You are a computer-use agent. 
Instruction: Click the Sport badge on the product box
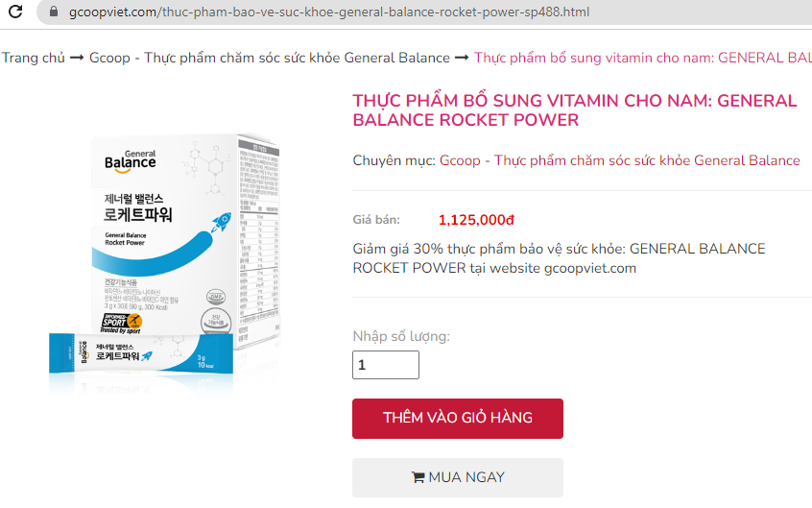click(x=121, y=324)
